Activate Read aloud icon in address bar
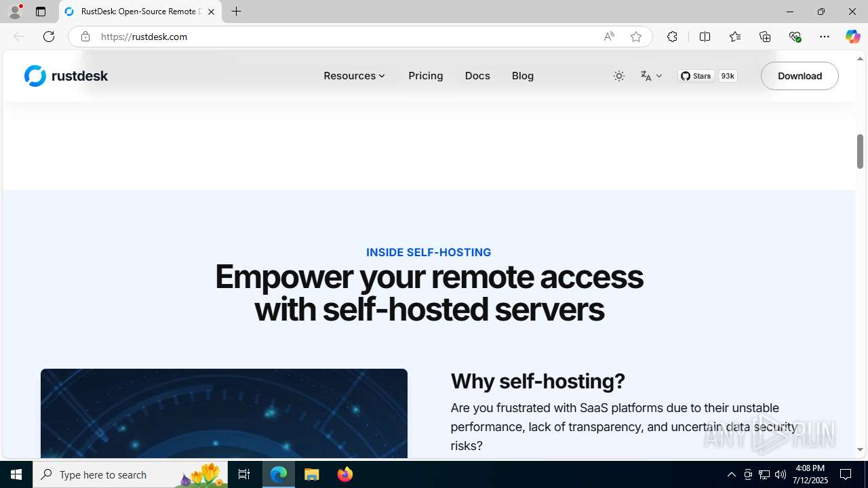The width and height of the screenshot is (868, 488). pos(609,37)
